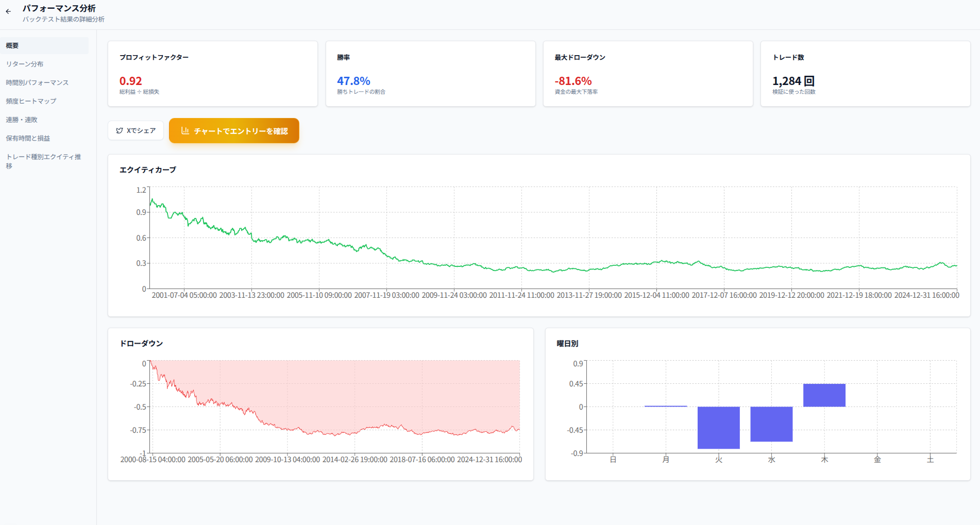Image resolution: width=980 pixels, height=525 pixels.
Task: Click the X bird icon in share button
Action: [120, 131]
